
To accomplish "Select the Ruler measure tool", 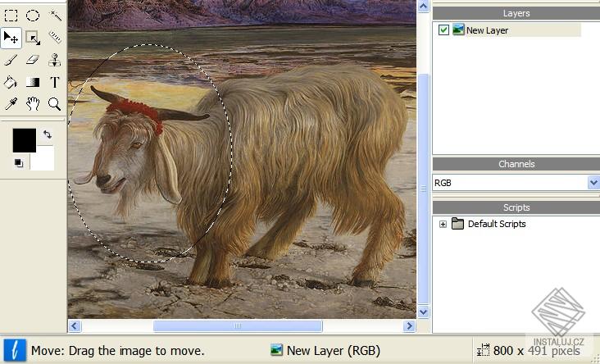I will pyautogui.click(x=55, y=37).
